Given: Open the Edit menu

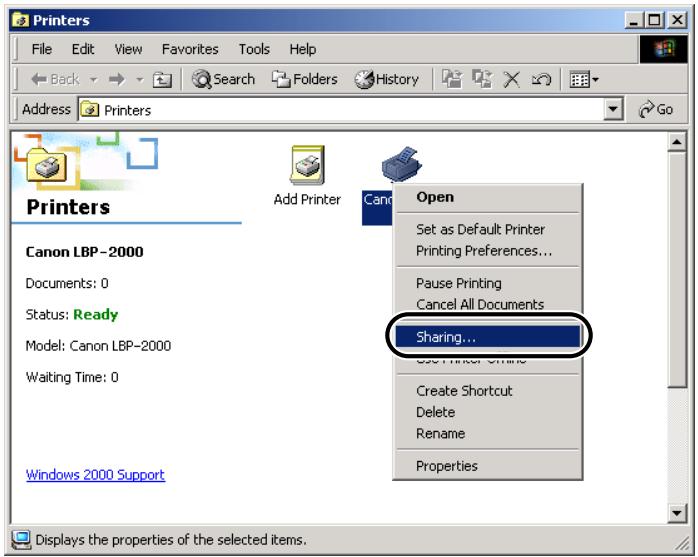Looking at the screenshot, I should coord(83,49).
